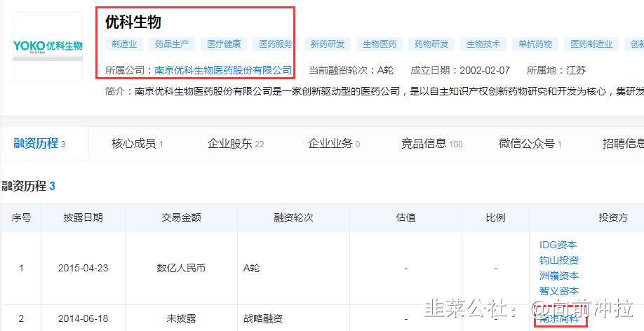
Task: Select the date cell 2015-04-23
Action: pos(83,268)
